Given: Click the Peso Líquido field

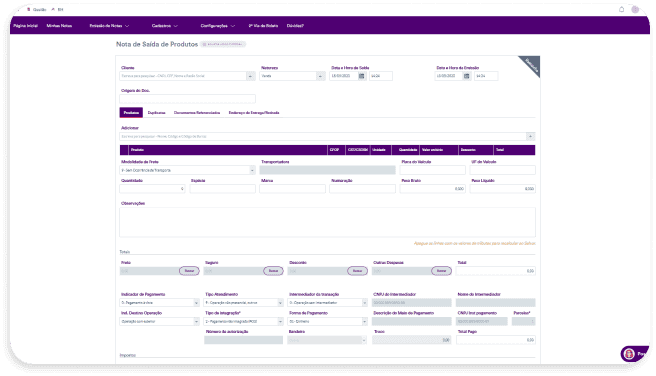Looking at the screenshot, I should coord(502,189).
